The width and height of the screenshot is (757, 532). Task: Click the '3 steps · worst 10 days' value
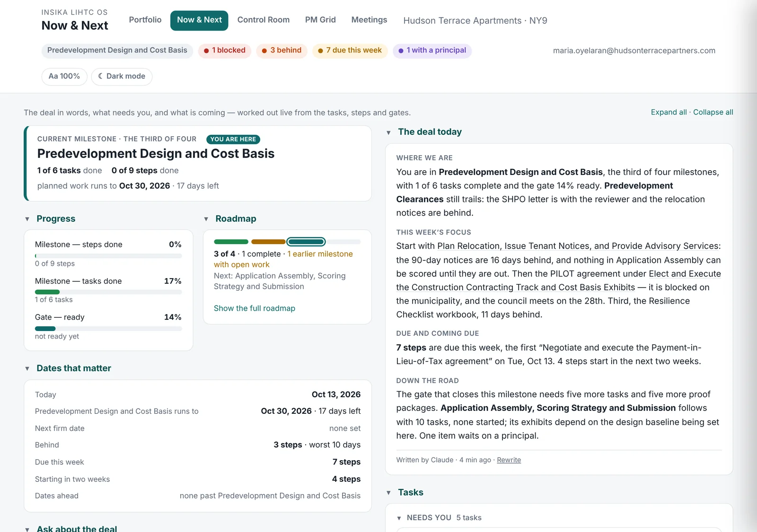pos(317,445)
